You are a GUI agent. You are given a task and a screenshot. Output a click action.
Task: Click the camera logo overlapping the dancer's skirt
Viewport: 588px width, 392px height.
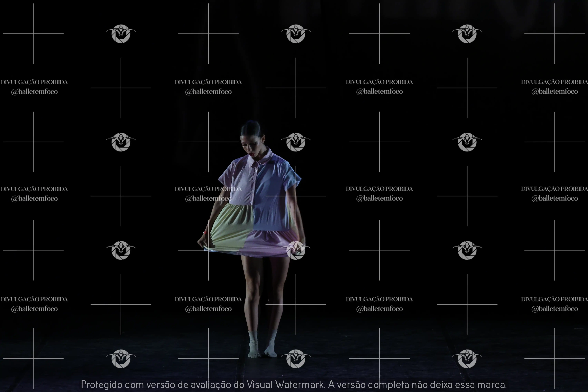pos(296,250)
